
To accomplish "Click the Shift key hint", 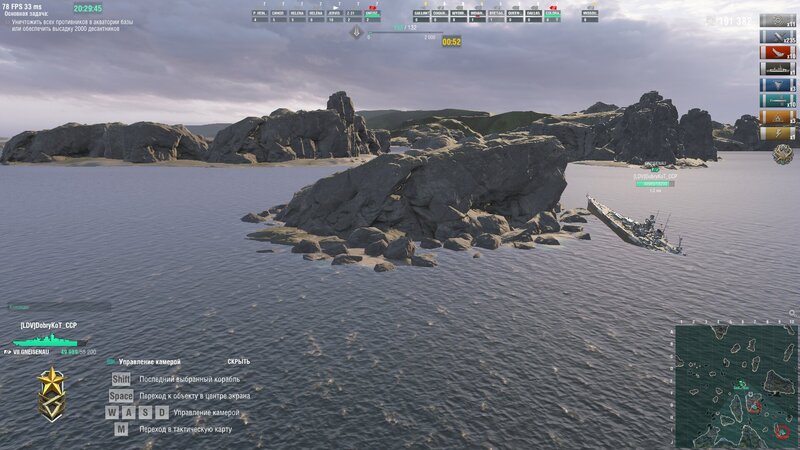I will click(x=121, y=379).
